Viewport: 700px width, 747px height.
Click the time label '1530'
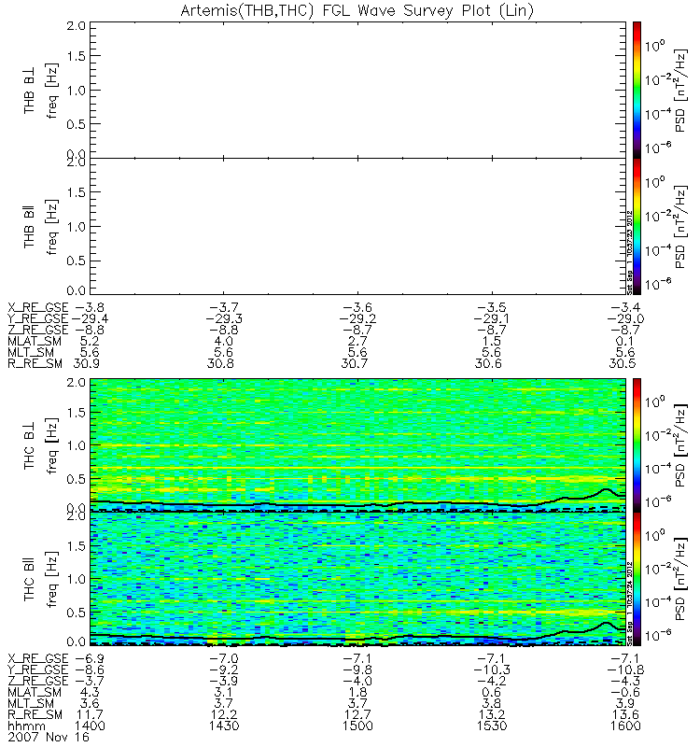[x=492, y=726]
